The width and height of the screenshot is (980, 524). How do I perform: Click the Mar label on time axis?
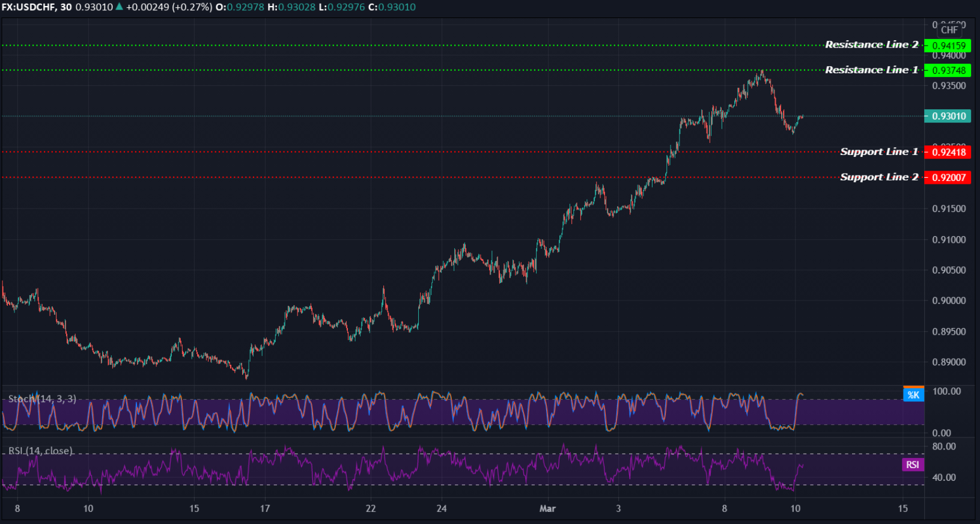coord(547,508)
